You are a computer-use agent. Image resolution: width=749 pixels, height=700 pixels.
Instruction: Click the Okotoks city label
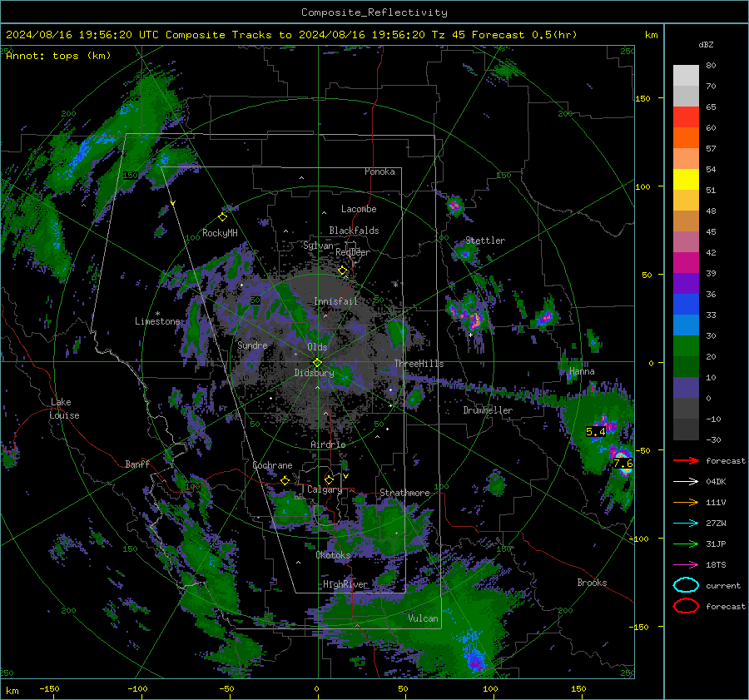tap(333, 555)
